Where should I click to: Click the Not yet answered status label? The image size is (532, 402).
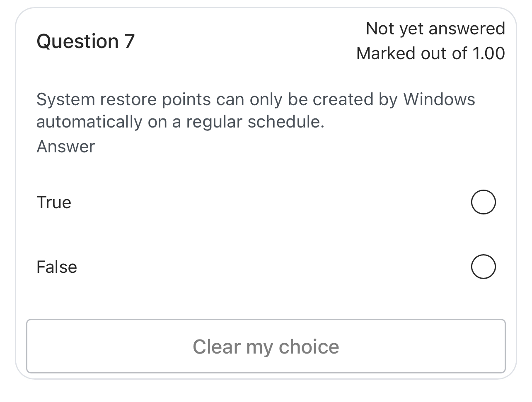435,28
